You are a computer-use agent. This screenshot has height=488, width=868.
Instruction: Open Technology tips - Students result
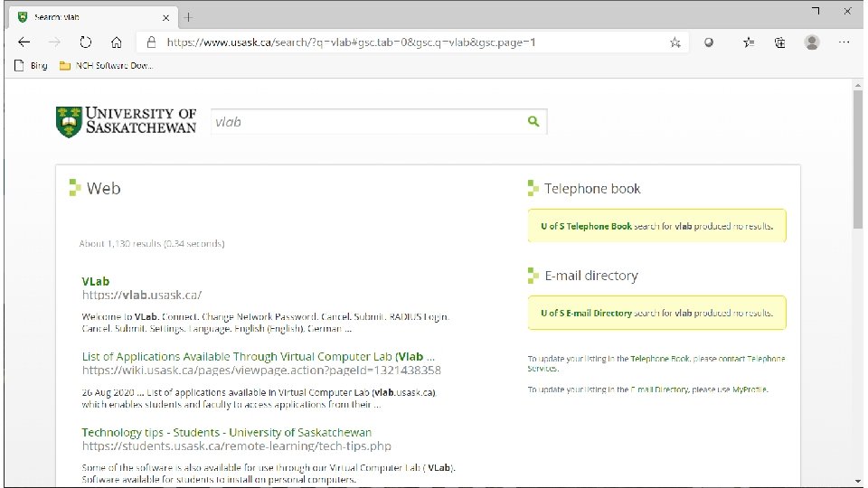pyautogui.click(x=226, y=433)
